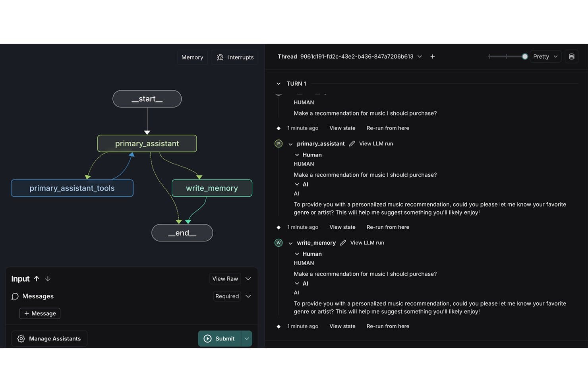
Task: Add a new thread with plus icon
Action: point(432,56)
